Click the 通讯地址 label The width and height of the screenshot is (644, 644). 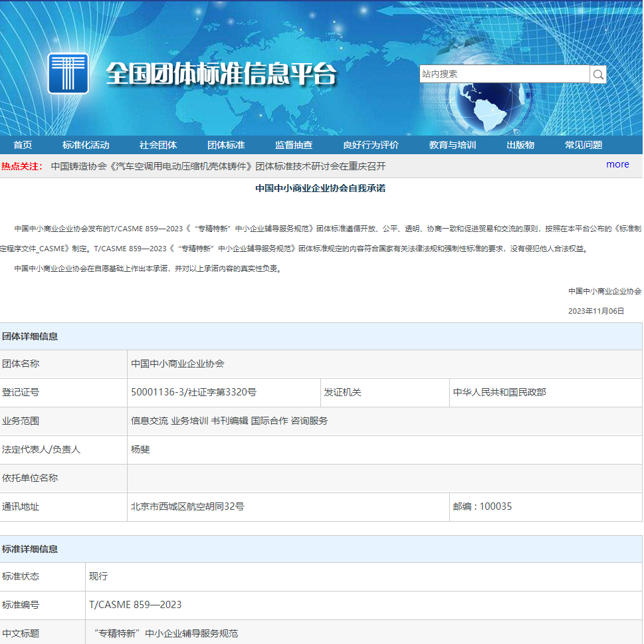coord(21,506)
